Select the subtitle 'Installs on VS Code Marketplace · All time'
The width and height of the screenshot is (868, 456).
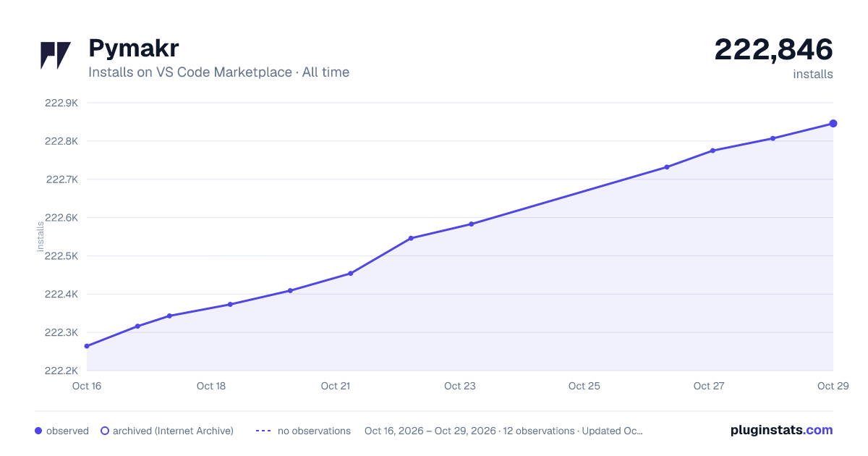click(x=218, y=72)
